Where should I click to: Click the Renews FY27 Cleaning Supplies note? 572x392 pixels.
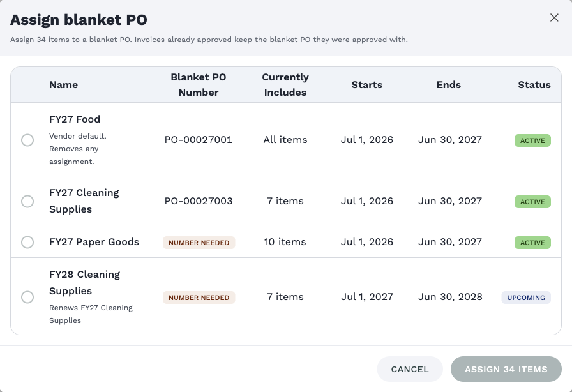coord(91,314)
